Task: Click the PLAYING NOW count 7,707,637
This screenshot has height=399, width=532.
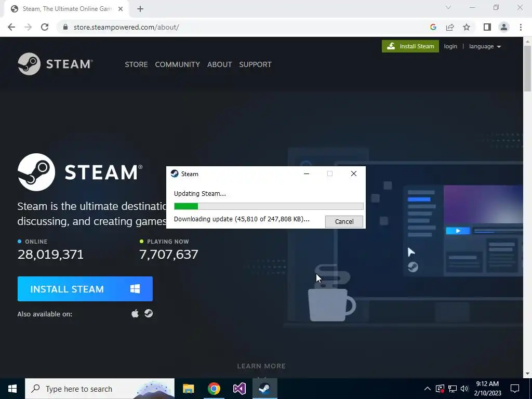Action: pos(169,254)
